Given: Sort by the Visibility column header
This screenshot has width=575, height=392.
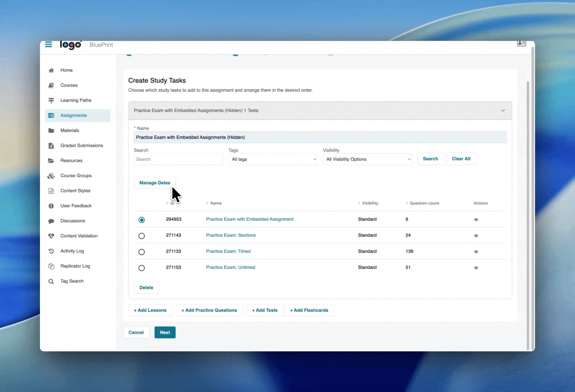Looking at the screenshot, I should pyautogui.click(x=368, y=203).
